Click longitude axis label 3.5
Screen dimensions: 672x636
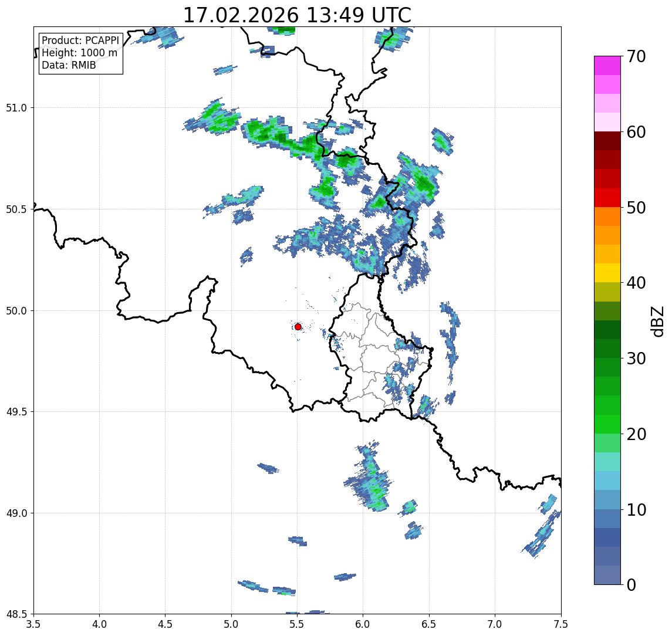pyautogui.click(x=33, y=624)
